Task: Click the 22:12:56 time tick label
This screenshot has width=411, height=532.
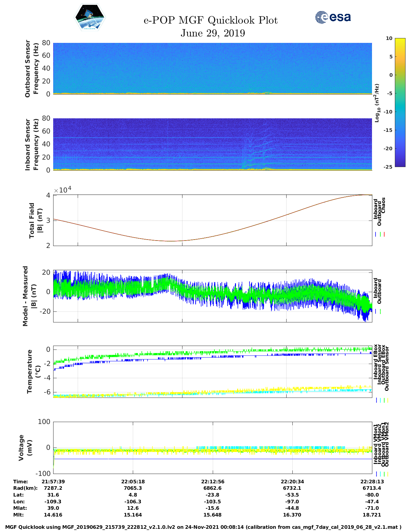Action: [x=212, y=481]
